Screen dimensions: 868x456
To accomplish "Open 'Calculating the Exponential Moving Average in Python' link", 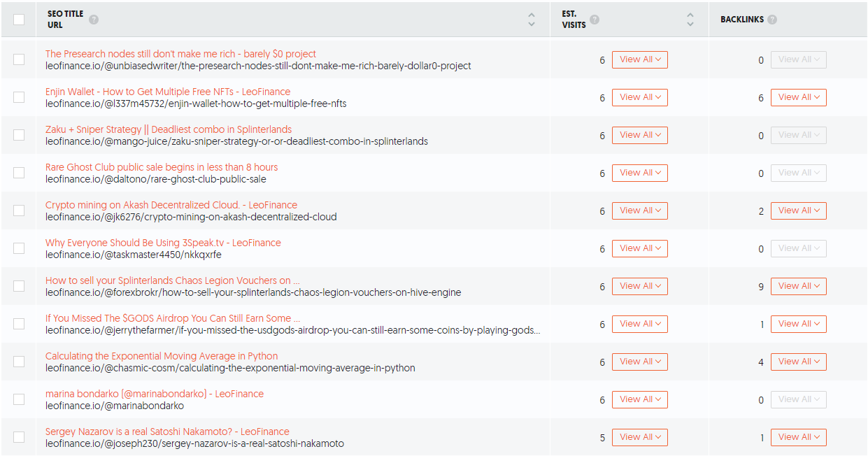I will coord(162,356).
